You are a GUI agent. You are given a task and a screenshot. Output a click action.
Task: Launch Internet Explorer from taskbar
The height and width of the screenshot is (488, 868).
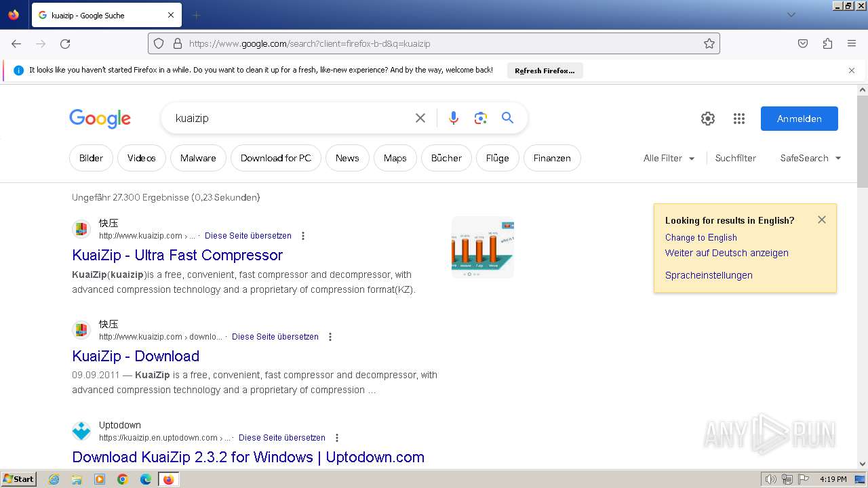click(54, 479)
